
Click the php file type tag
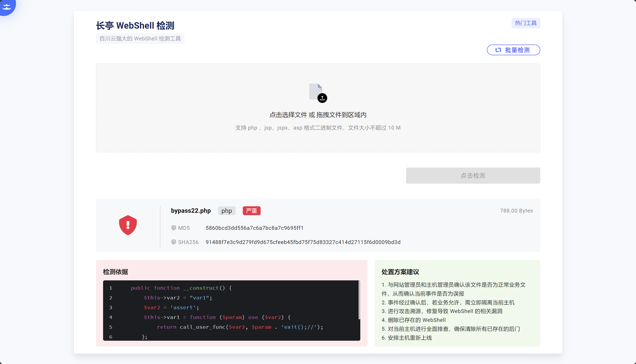[226, 211]
